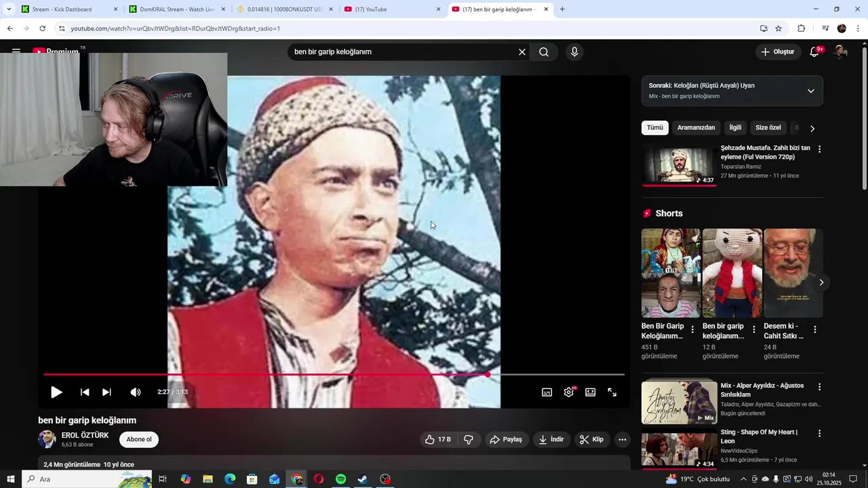The width and height of the screenshot is (868, 488).
Task: Open the player settings gear menu
Action: [569, 392]
